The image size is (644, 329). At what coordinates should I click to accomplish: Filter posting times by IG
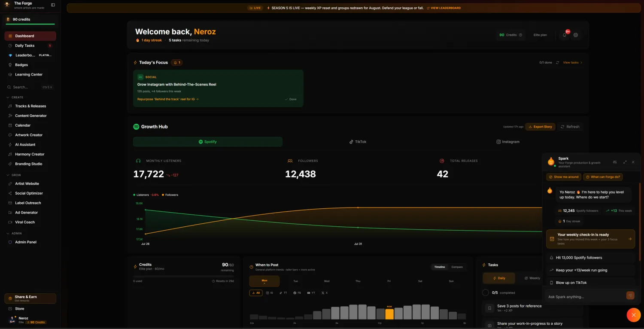[x=270, y=293]
